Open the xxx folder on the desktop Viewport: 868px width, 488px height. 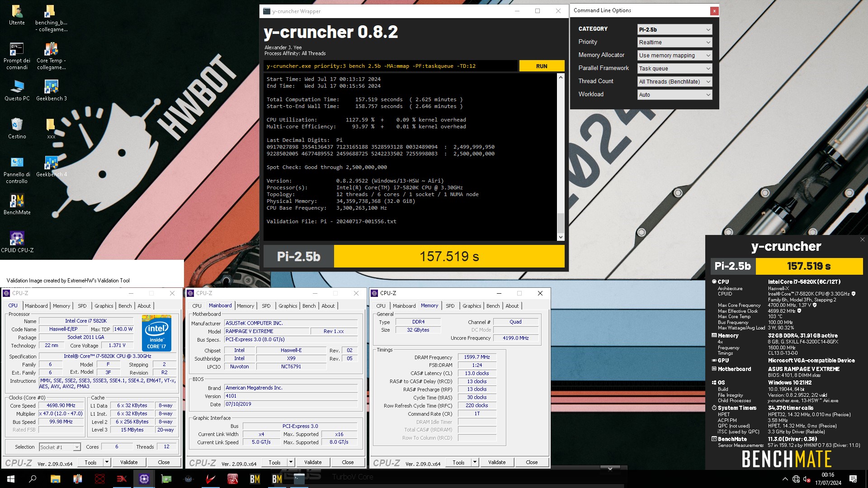pos(51,128)
